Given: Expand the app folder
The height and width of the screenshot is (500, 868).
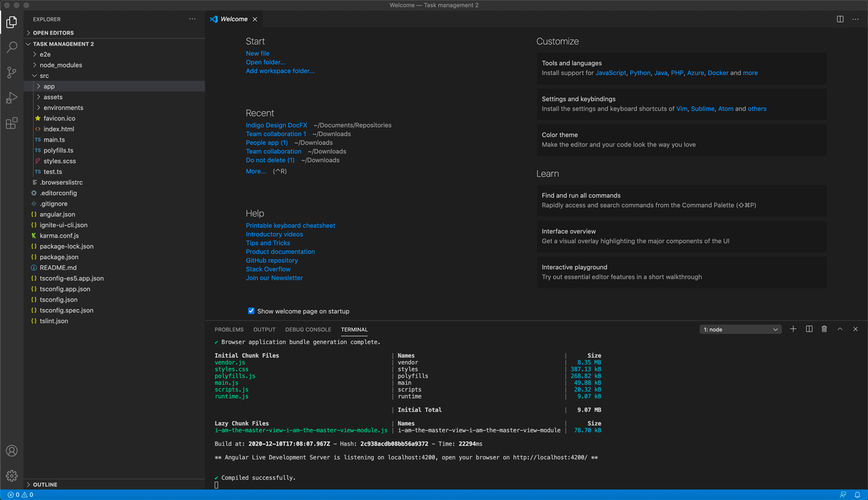Looking at the screenshot, I should (x=49, y=86).
